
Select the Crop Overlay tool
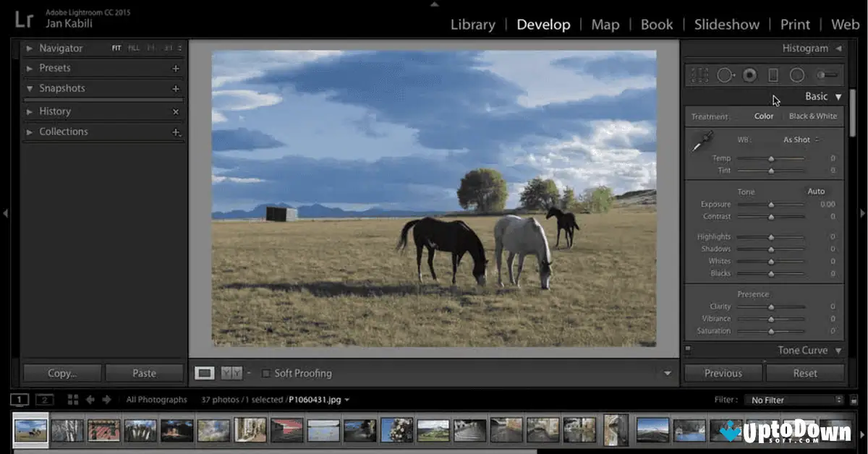click(699, 74)
